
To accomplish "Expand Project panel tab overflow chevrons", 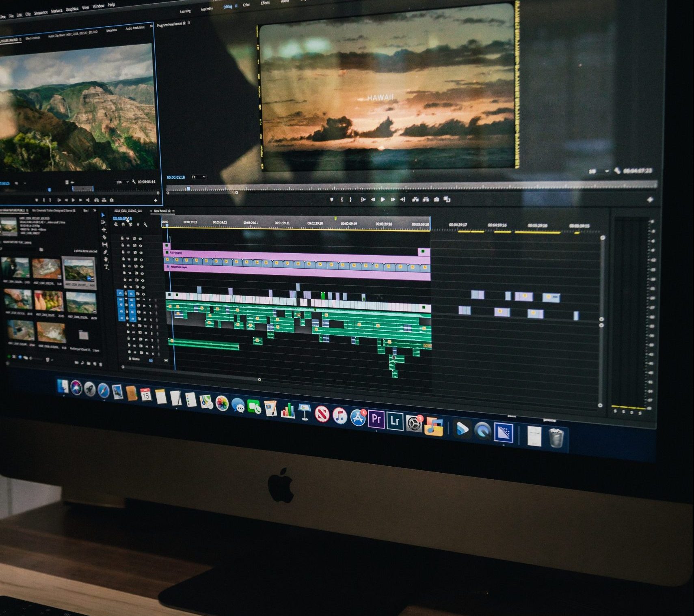I will coord(94,210).
